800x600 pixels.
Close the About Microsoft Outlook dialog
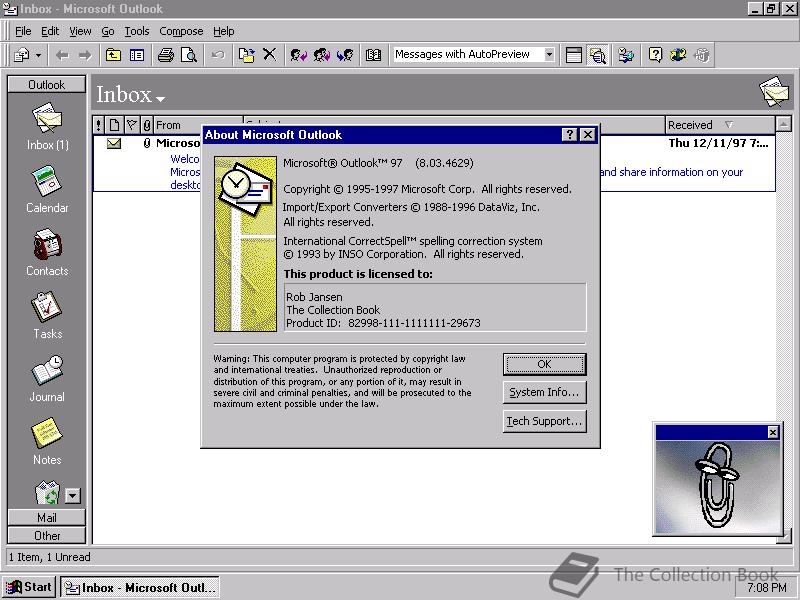point(588,135)
